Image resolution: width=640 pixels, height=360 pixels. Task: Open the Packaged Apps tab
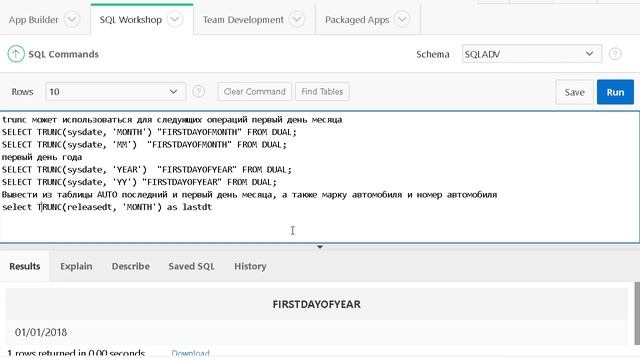[x=357, y=20]
